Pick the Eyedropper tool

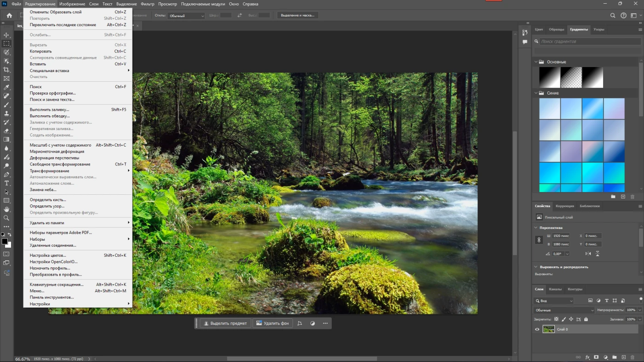pyautogui.click(x=6, y=87)
